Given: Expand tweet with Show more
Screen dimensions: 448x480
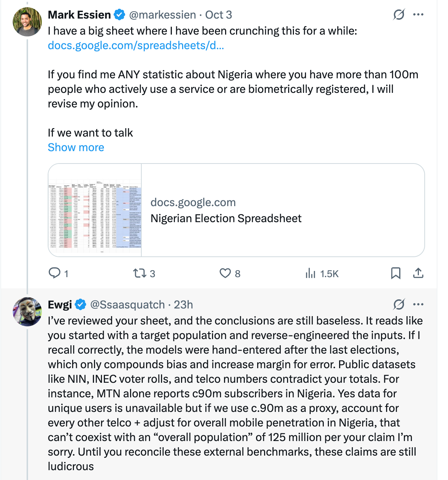Looking at the screenshot, I should (76, 147).
